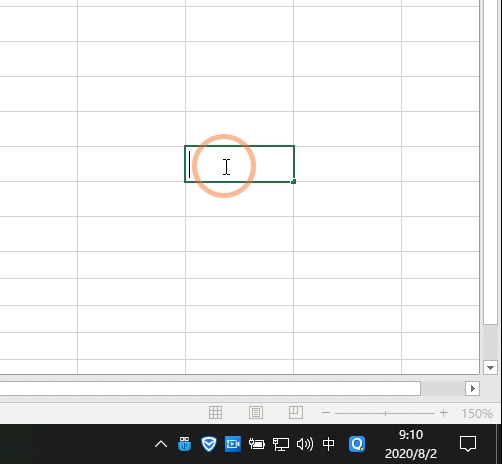The height and width of the screenshot is (464, 502).
Task: Open the network tray icon
Action: 281,444
